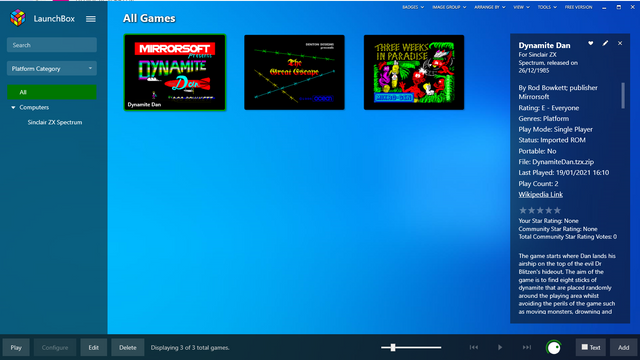Open the Platform Category dropdown

click(52, 69)
